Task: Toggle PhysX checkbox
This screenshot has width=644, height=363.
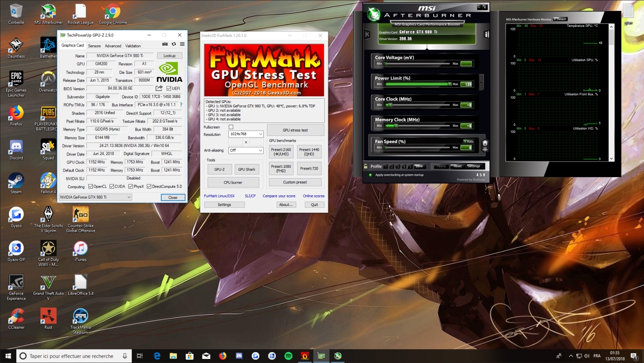Action: click(x=130, y=186)
